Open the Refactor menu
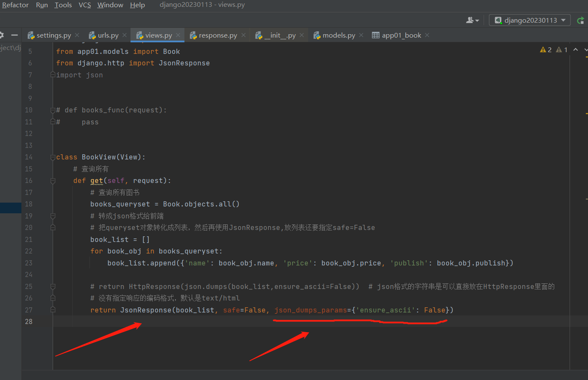The image size is (588, 380). click(15, 5)
